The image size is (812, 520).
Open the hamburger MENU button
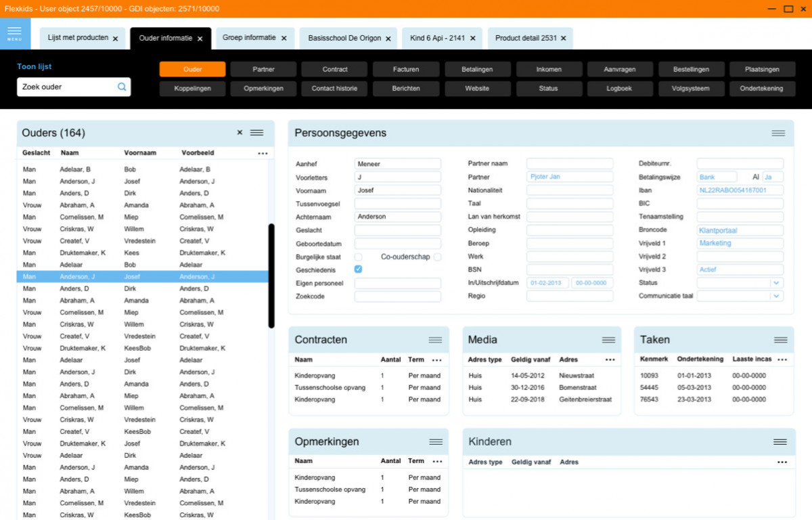click(15, 34)
